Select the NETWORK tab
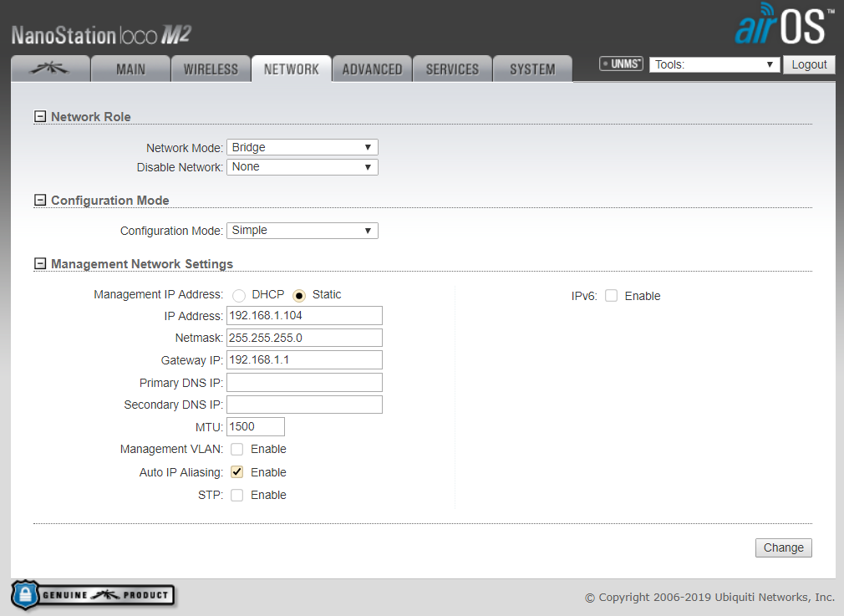 (291, 69)
